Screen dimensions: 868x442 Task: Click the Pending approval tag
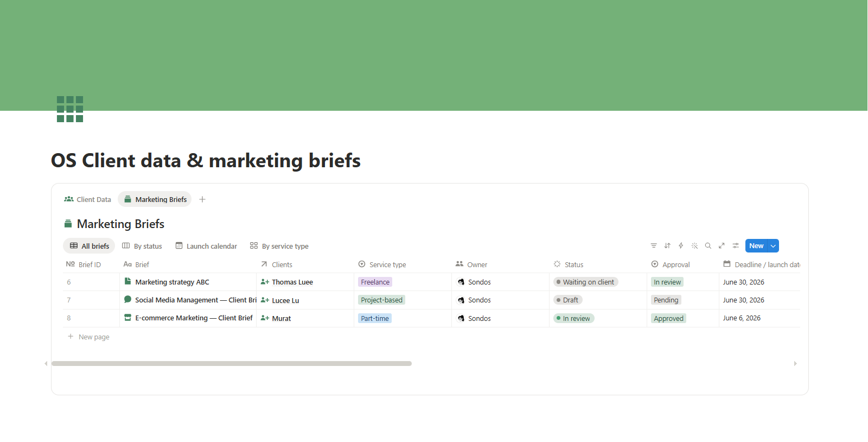[x=666, y=300]
